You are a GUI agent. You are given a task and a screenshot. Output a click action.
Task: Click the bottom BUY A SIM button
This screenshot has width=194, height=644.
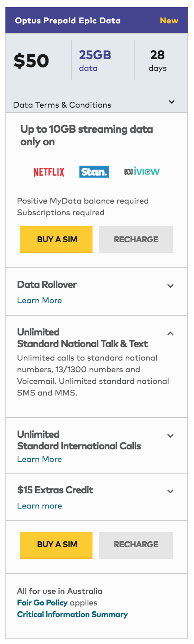tap(56, 545)
